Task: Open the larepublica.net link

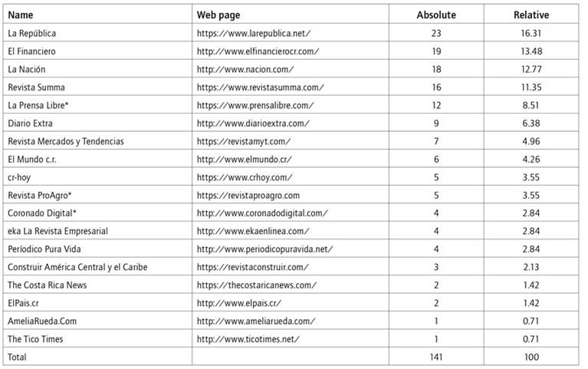Action: (x=254, y=33)
